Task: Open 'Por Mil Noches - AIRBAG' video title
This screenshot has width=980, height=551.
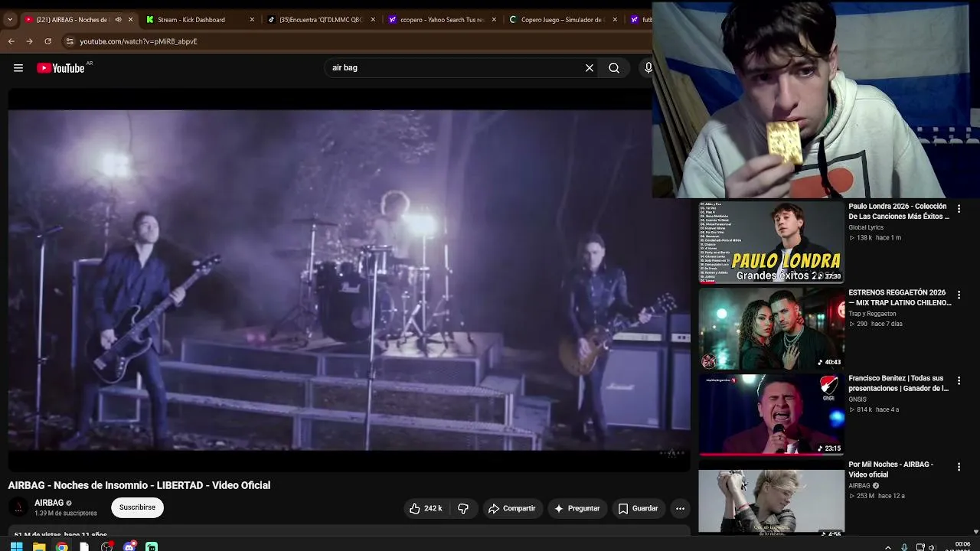Action: click(890, 469)
